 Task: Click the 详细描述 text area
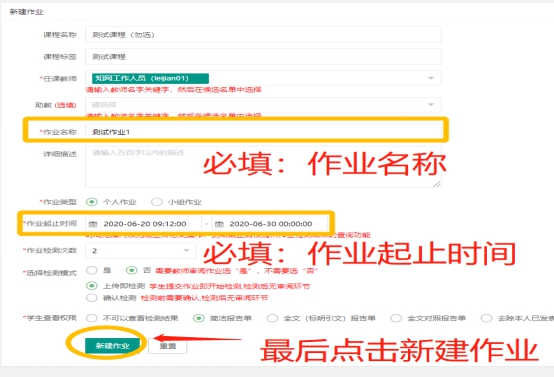(263, 167)
